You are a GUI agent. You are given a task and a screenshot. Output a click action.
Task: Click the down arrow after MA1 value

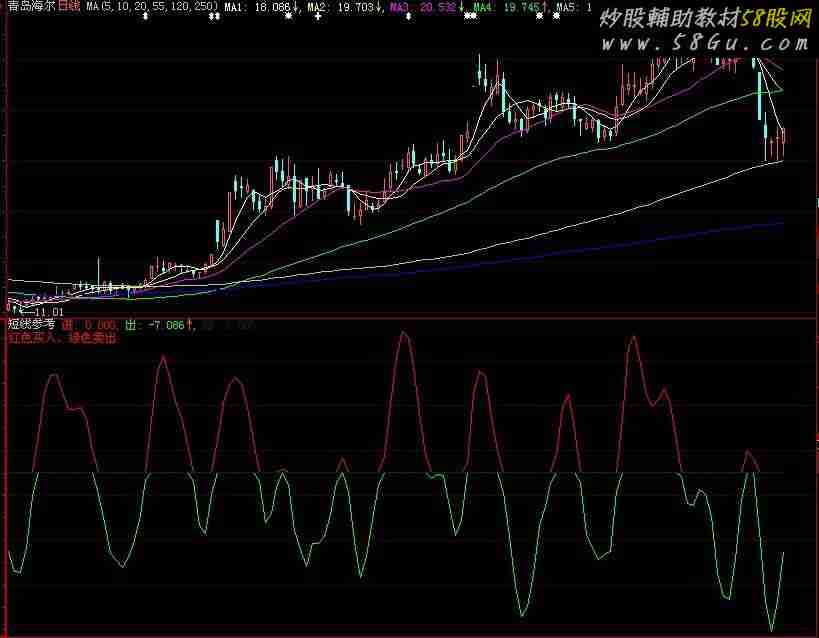(x=297, y=7)
